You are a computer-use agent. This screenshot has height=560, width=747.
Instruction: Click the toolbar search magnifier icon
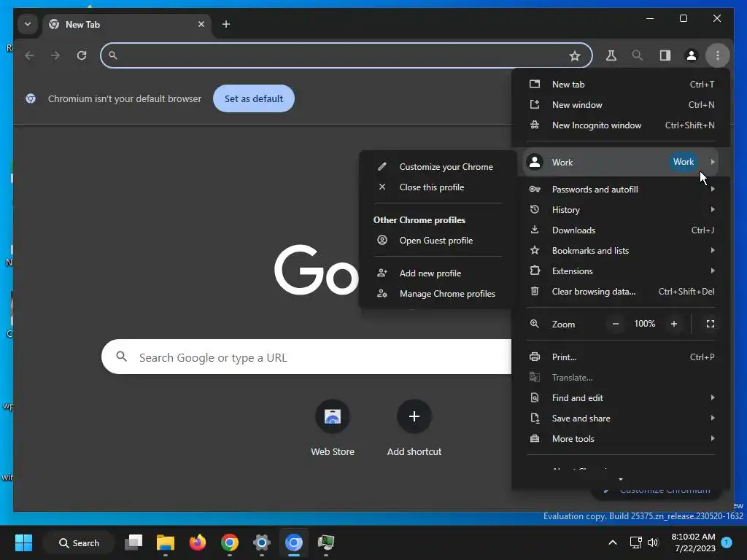pos(637,55)
